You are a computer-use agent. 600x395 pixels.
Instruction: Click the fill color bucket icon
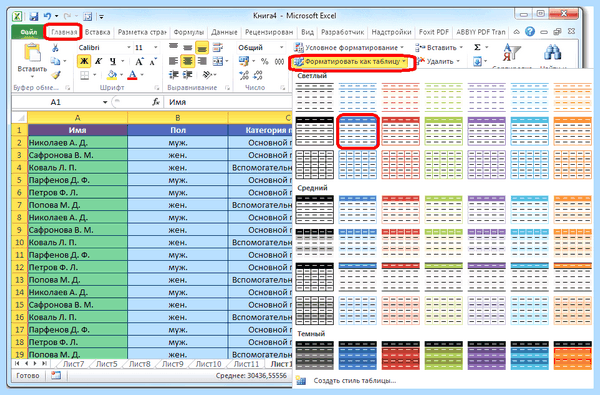112,75
